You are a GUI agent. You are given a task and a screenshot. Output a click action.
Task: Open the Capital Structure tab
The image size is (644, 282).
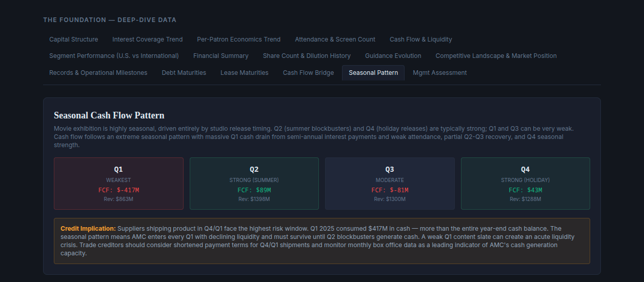(73, 39)
